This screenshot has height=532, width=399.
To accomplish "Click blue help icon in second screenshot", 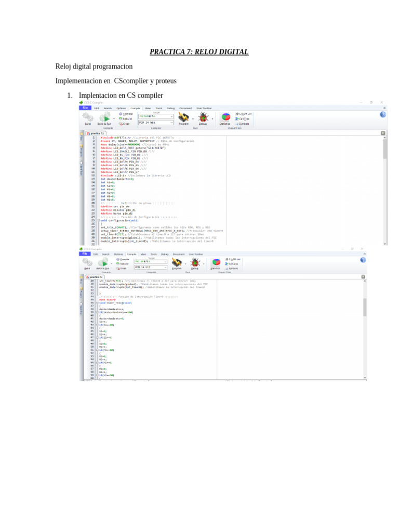I will [x=363, y=260].
